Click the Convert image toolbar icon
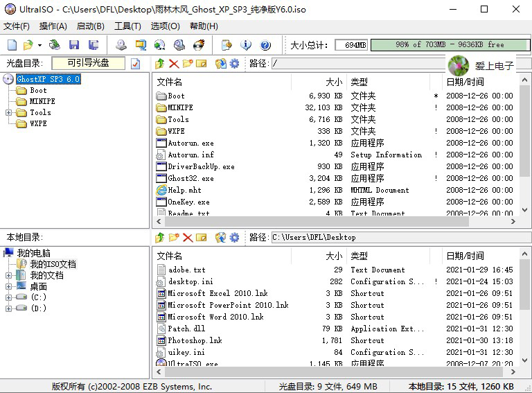 [159, 45]
